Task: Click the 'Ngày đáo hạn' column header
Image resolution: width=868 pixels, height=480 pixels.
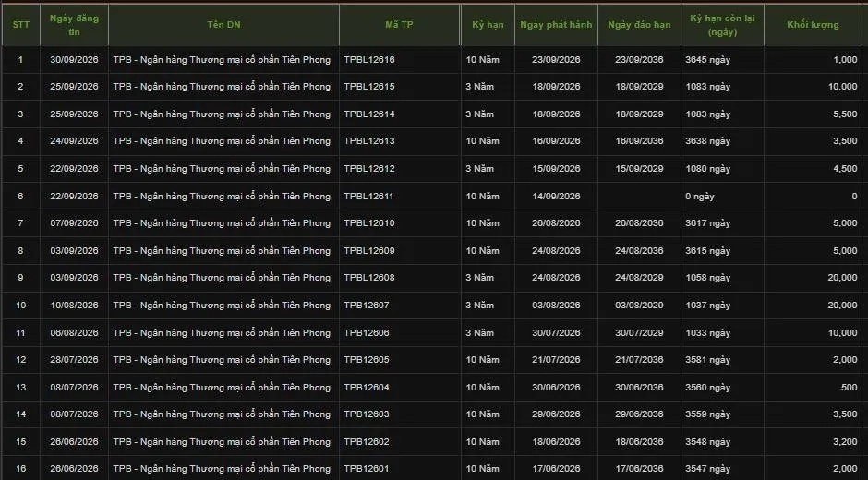Action: pos(639,25)
